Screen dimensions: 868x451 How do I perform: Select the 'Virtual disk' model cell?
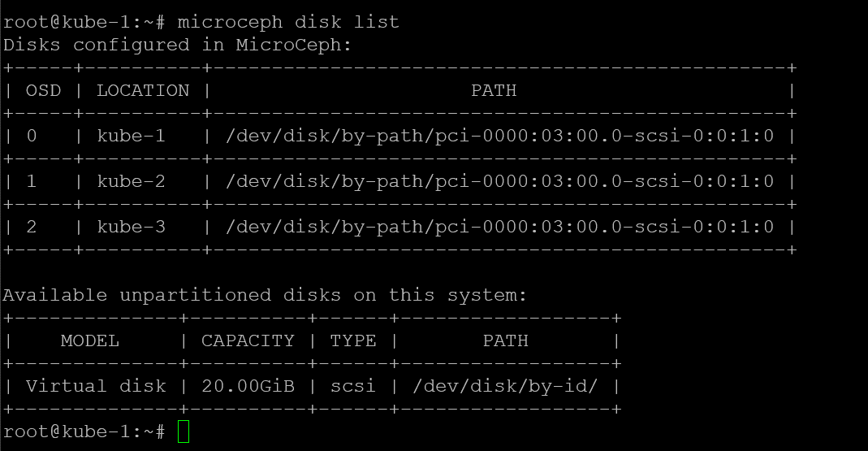(96, 386)
